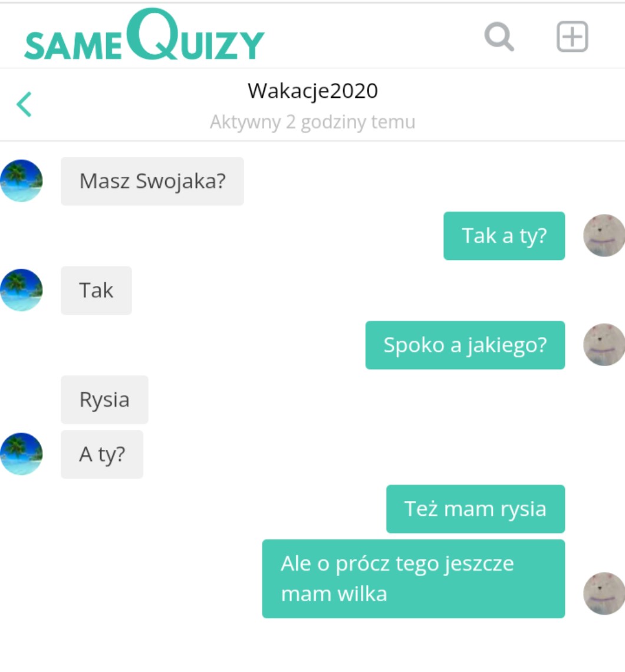Select the 'Masz Swojaka?' message bubble
Screen dimensions: 625x672
point(152,181)
